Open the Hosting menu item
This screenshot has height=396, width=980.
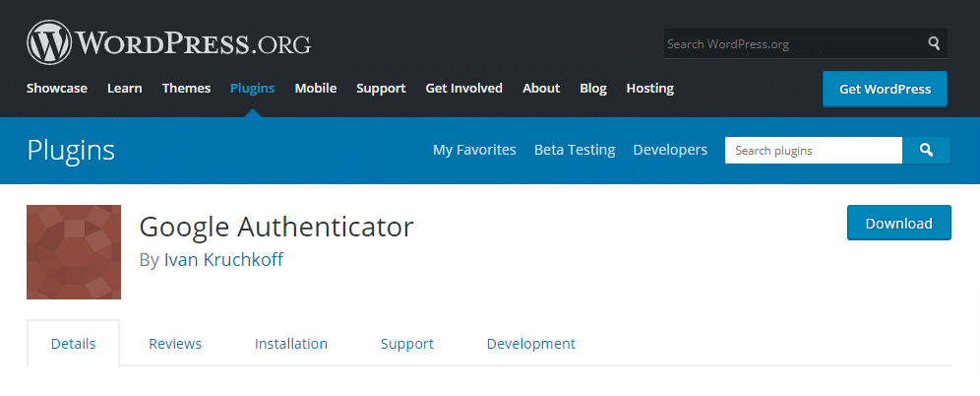pos(650,89)
